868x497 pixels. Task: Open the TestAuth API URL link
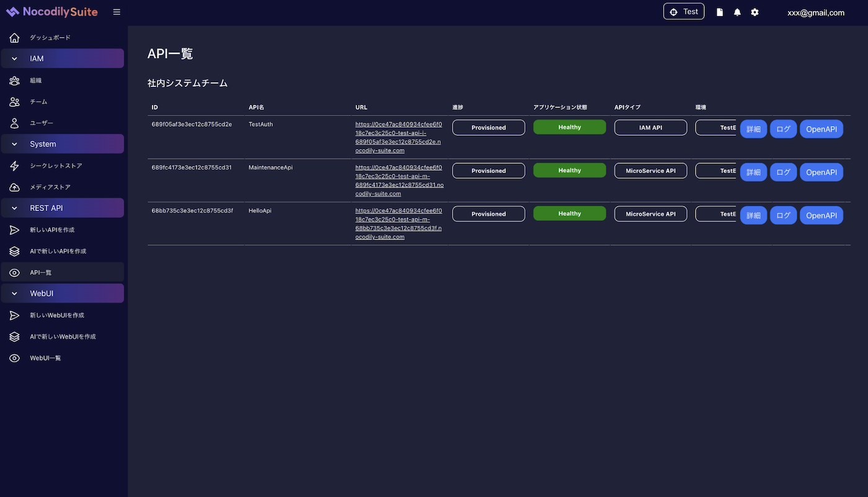(398, 137)
